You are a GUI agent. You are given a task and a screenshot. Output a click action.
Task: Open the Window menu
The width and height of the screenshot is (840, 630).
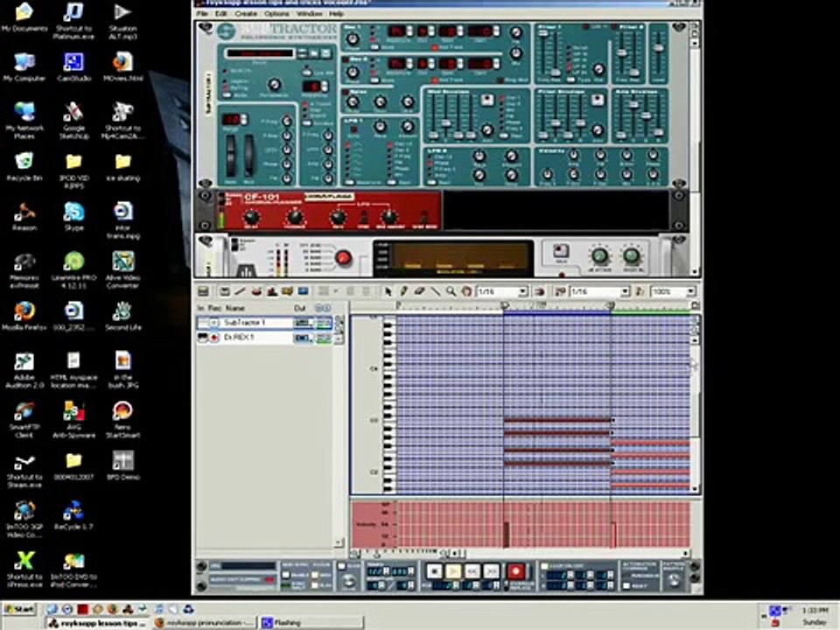tap(309, 13)
